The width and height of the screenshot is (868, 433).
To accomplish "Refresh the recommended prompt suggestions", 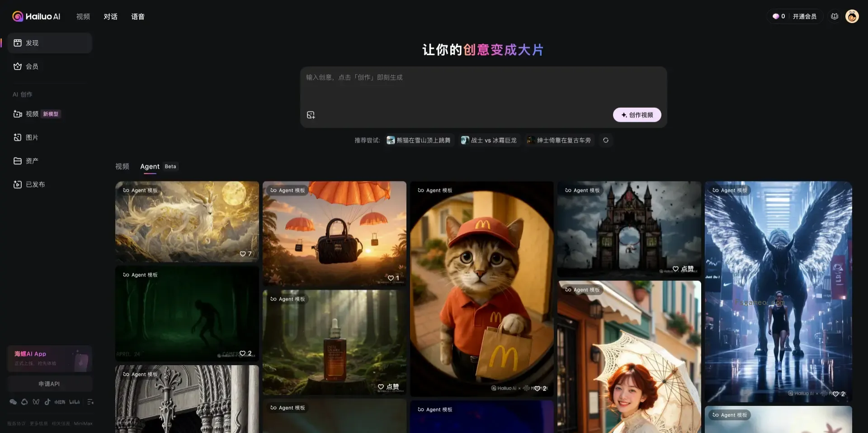I will point(606,140).
